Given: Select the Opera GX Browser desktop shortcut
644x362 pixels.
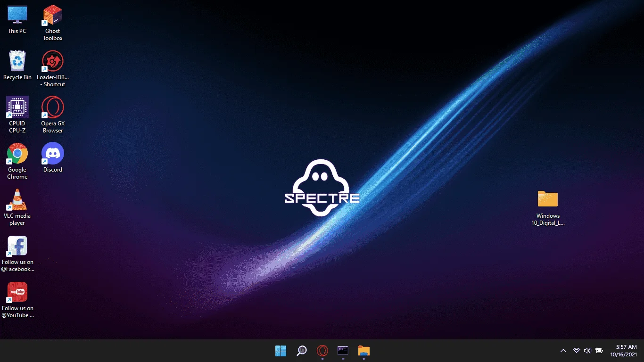Looking at the screenshot, I should click(x=53, y=115).
